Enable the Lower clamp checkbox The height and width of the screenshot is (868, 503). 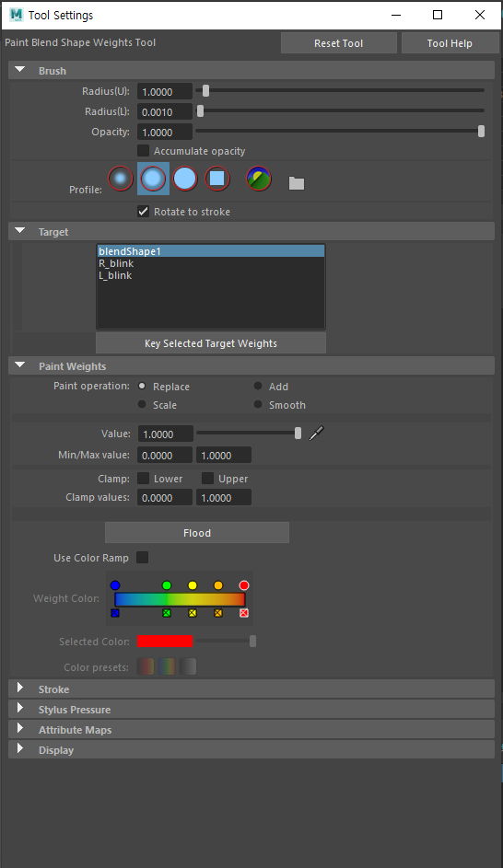click(x=143, y=478)
